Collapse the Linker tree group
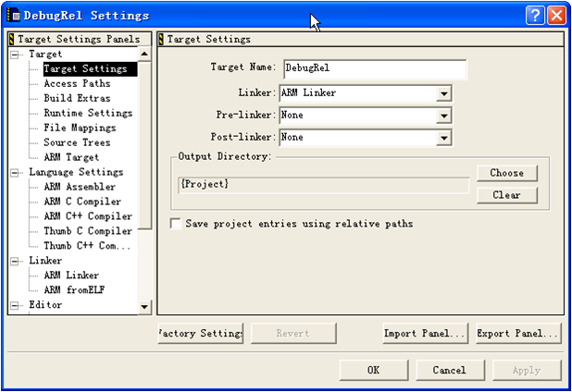 pos(16,261)
